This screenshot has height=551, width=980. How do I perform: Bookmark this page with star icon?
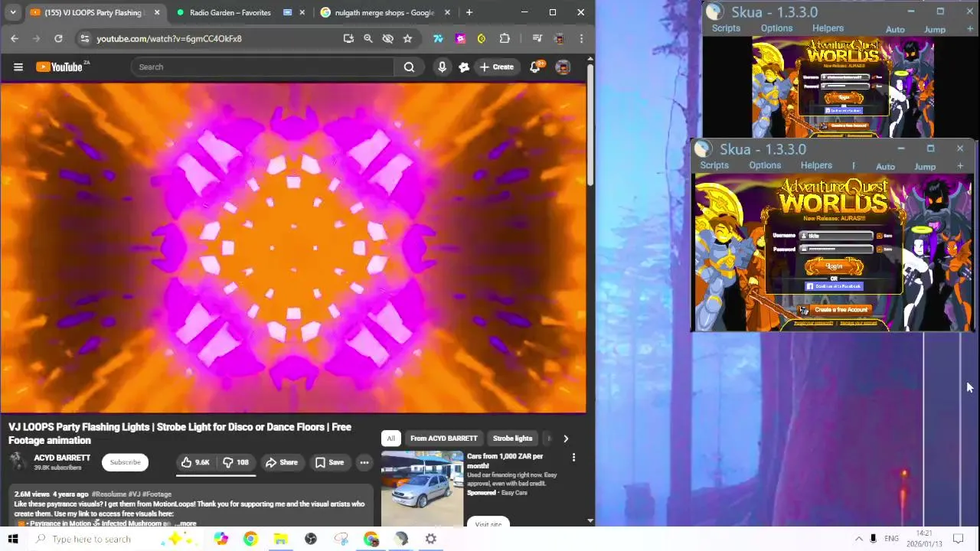(x=407, y=38)
